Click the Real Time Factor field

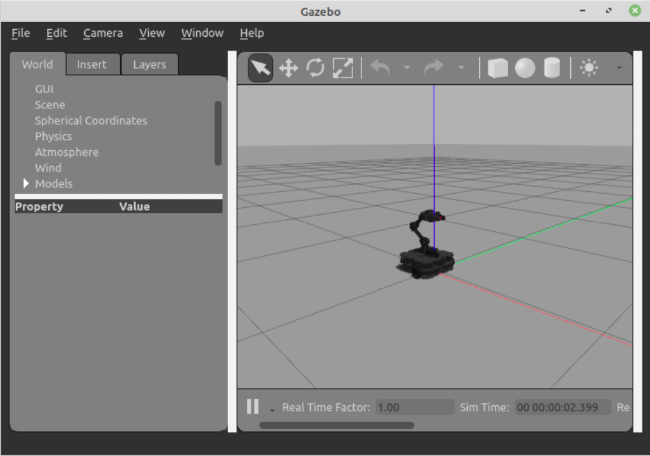[x=415, y=407]
